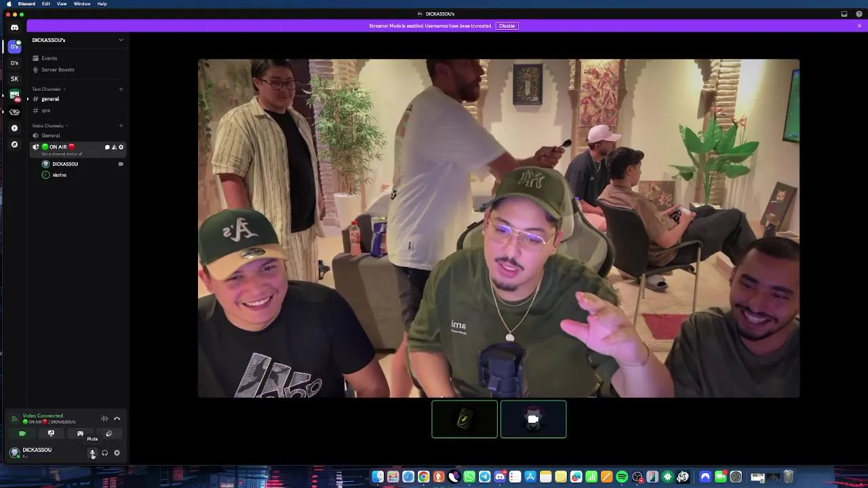Open Safari in the Dock

pos(408,477)
